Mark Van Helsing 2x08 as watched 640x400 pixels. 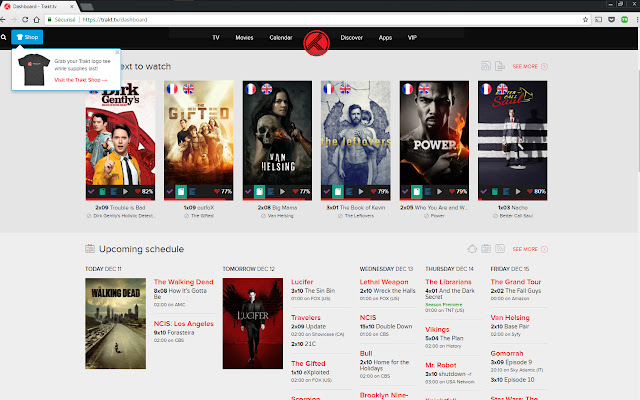click(x=248, y=191)
